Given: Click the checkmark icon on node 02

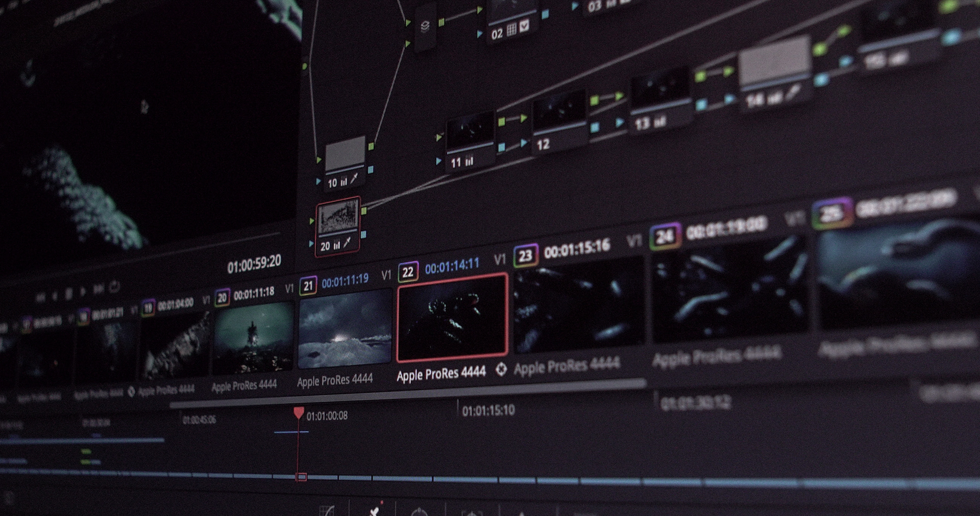Looking at the screenshot, I should (x=524, y=26).
